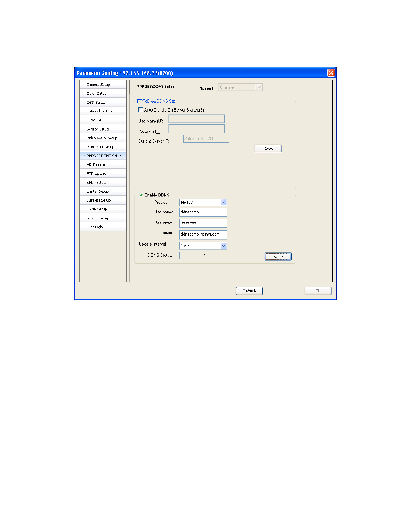Screen dimensions: 411x532
Task: Open Network Setup section
Action: [103, 111]
